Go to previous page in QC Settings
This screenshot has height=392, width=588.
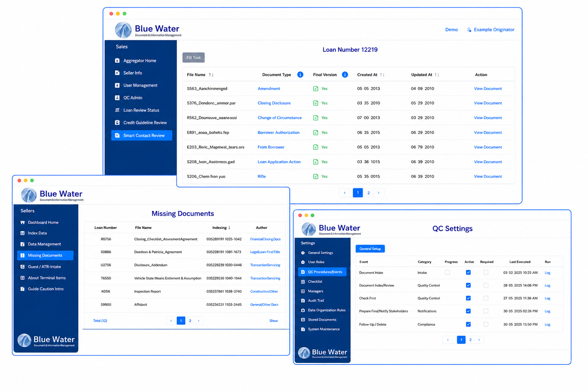click(448, 340)
